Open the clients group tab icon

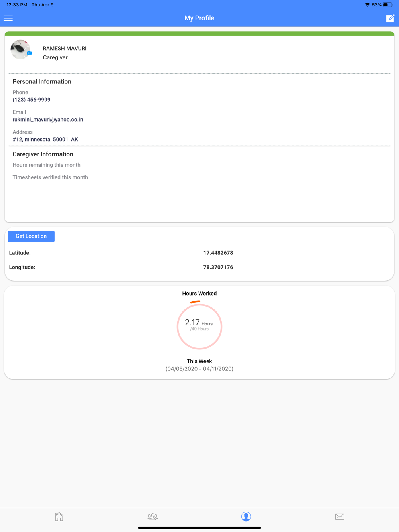[x=152, y=516]
